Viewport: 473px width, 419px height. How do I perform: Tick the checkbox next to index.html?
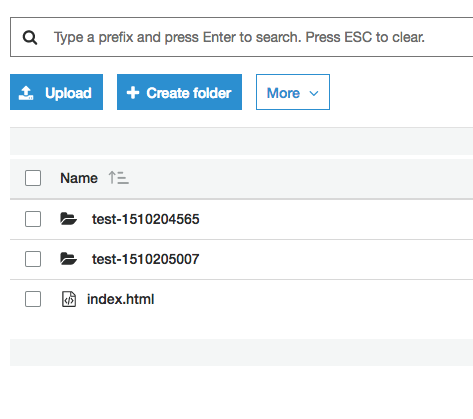[33, 299]
